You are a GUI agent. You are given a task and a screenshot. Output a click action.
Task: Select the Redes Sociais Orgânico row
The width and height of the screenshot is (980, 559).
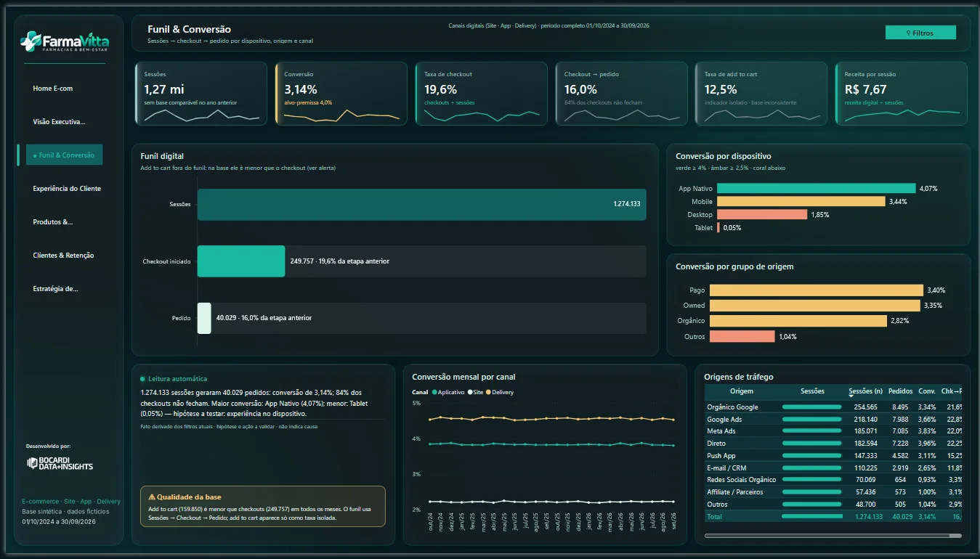click(833, 480)
